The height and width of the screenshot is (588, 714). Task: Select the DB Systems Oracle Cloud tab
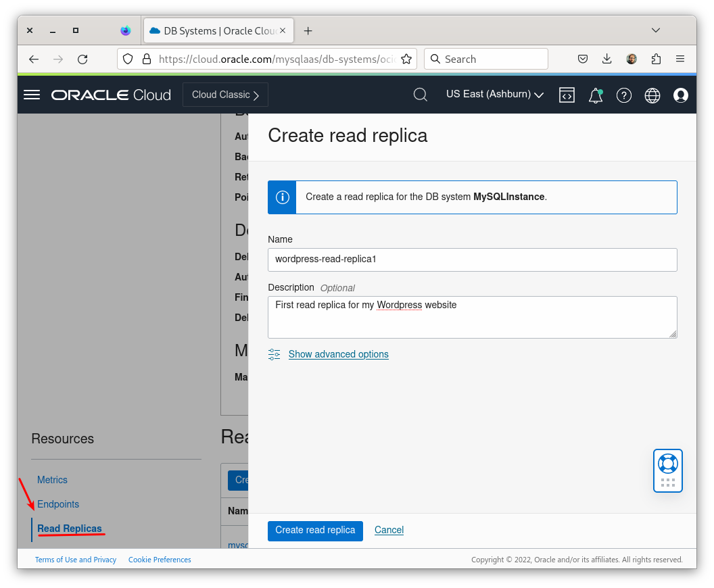216,30
